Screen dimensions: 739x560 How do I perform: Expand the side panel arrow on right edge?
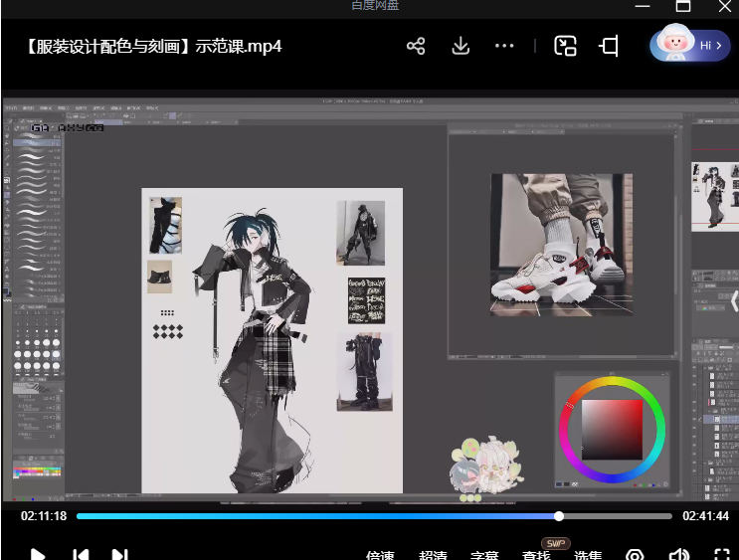coord(734,300)
